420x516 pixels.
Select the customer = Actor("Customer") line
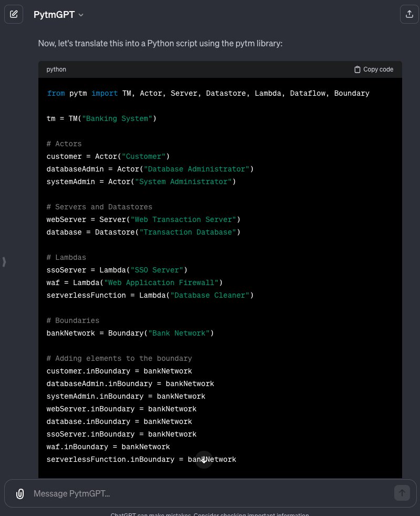pyautogui.click(x=108, y=156)
